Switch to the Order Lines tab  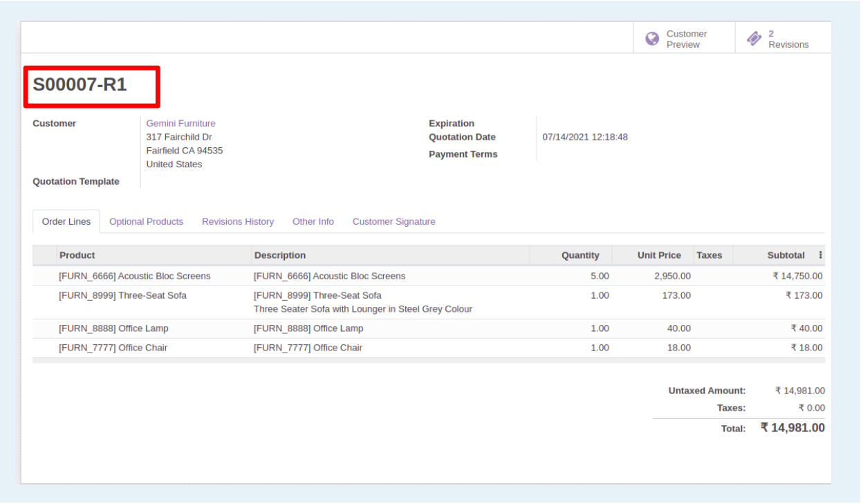coord(66,222)
